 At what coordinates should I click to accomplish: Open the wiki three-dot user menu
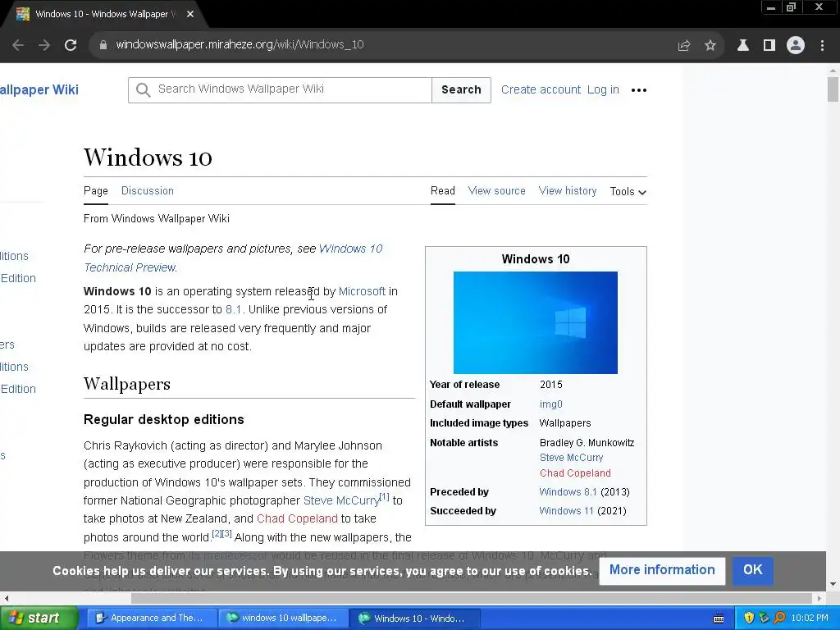coord(638,90)
